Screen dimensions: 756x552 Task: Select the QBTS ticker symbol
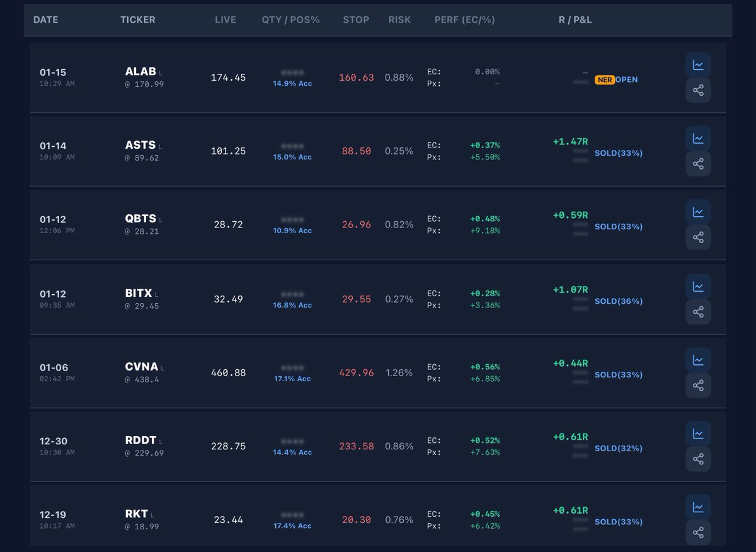pyautogui.click(x=140, y=219)
